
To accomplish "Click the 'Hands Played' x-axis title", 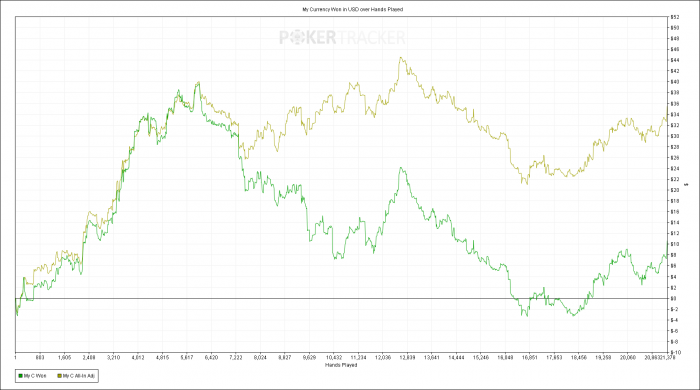I will coord(341,365).
